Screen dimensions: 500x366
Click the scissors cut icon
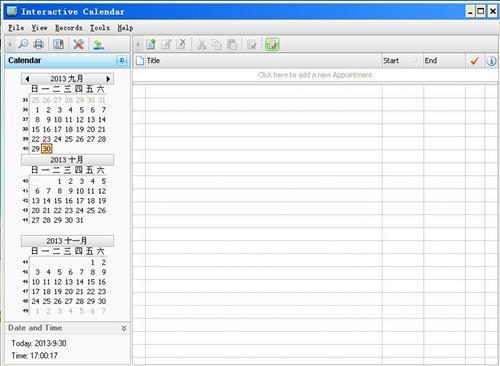[201, 44]
